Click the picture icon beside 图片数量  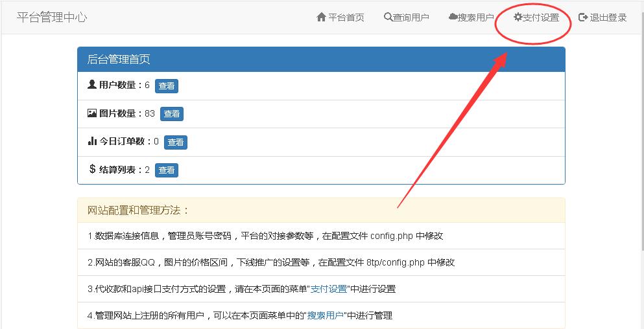point(92,113)
